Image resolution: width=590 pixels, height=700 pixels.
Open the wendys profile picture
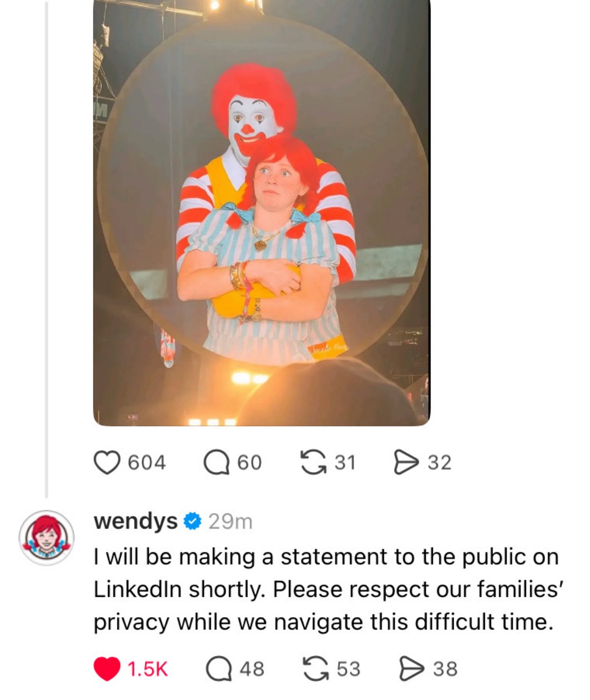47,538
